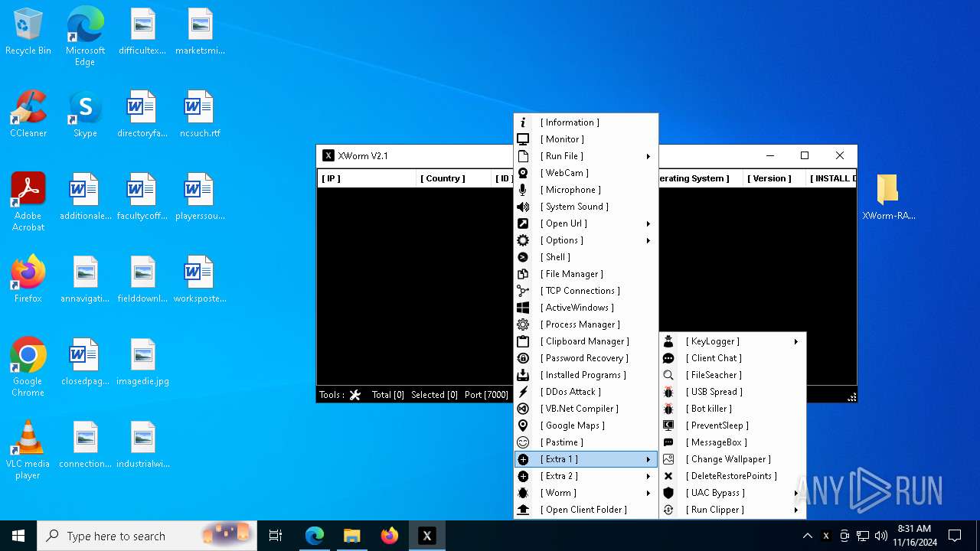Click the XWorm taskbar button
Image resolution: width=980 pixels, height=551 pixels.
[x=427, y=536]
